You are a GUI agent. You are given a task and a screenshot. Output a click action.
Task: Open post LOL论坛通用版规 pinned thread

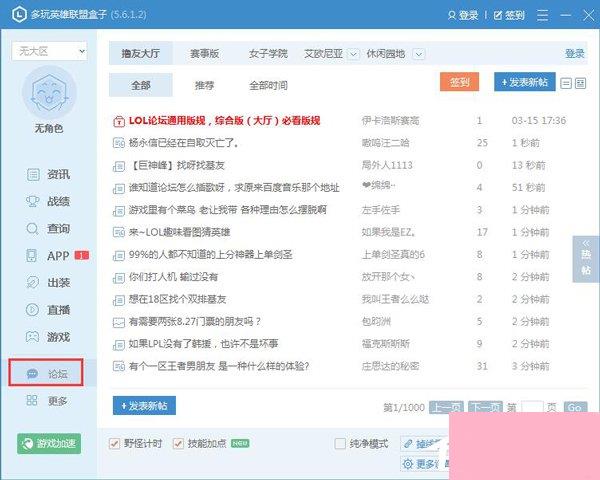[x=224, y=121]
